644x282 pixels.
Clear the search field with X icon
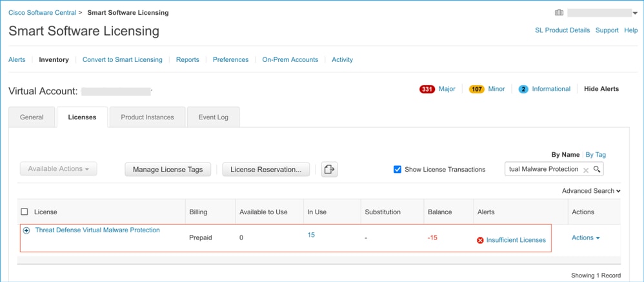click(586, 170)
